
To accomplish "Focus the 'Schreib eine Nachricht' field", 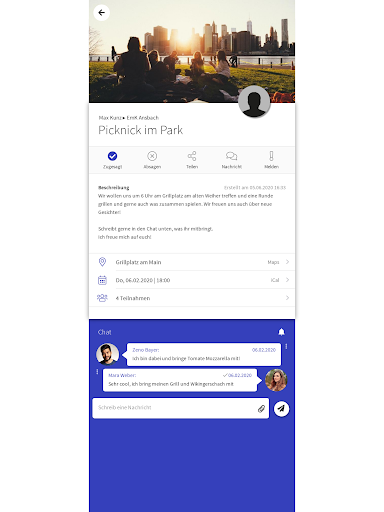I will 180,408.
